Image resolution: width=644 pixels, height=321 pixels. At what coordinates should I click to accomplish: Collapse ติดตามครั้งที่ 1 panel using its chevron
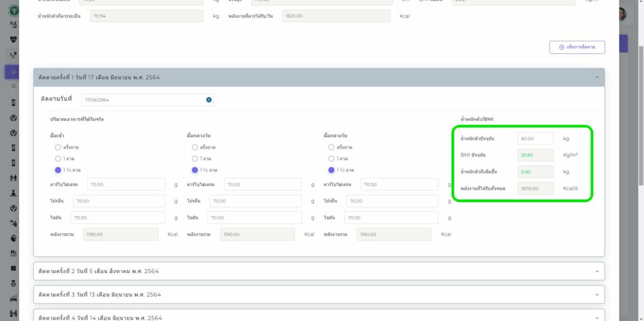[x=596, y=77]
